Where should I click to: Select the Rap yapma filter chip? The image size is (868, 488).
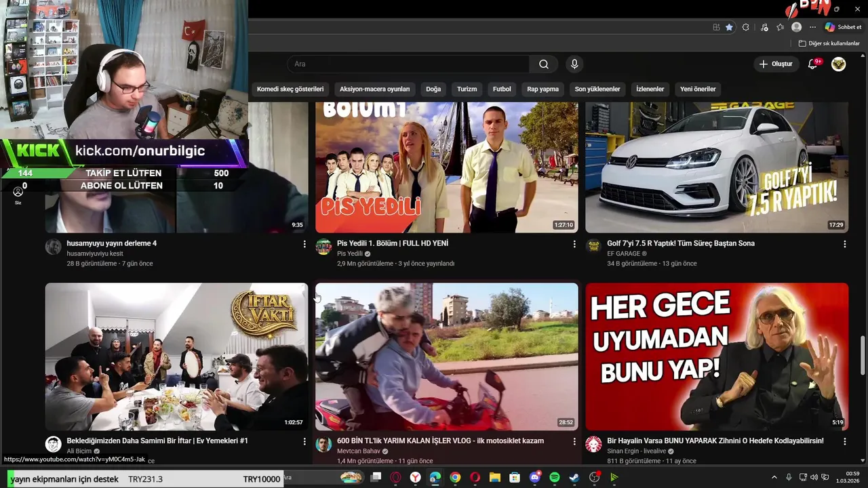click(x=543, y=89)
